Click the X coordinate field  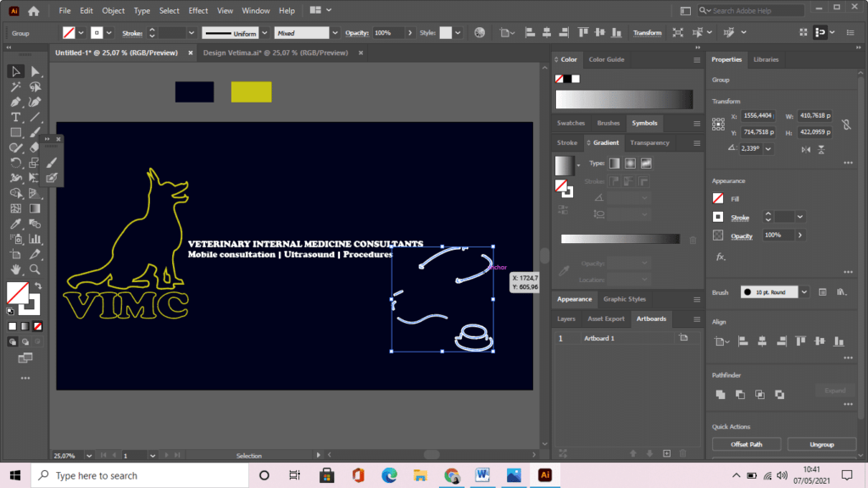758,115
